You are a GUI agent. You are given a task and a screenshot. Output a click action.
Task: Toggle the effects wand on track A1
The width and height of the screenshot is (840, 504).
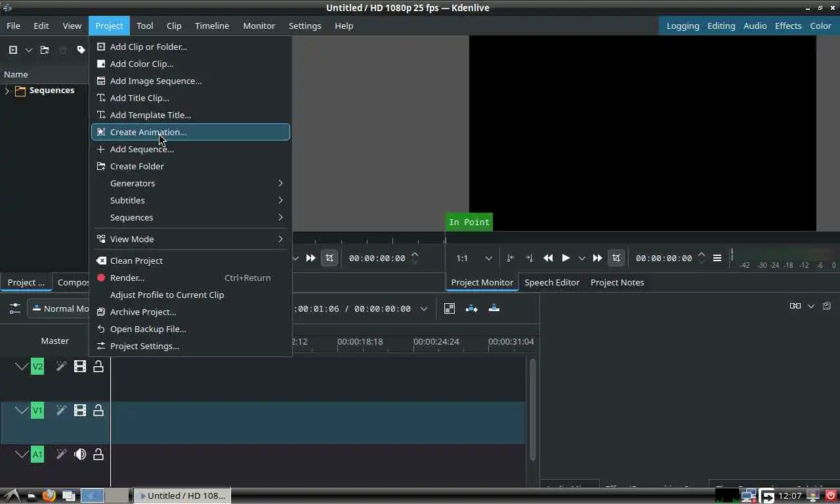coord(61,454)
